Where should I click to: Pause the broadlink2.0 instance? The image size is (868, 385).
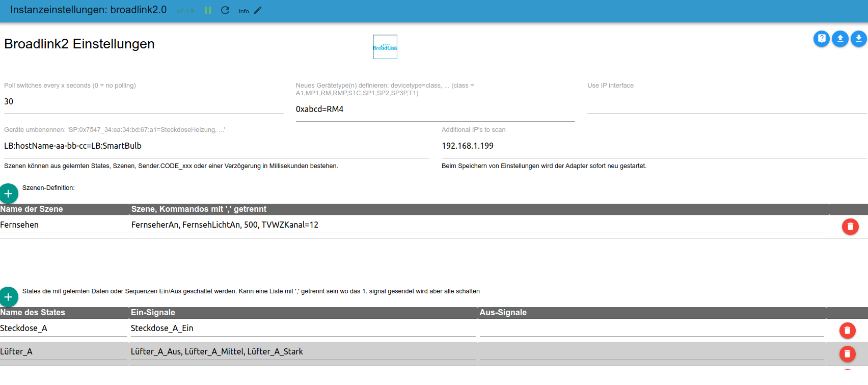coord(208,11)
